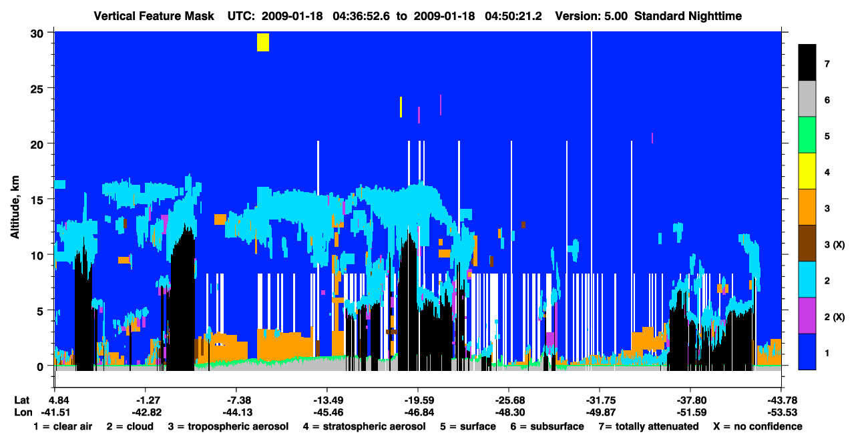This screenshot has width=868, height=445.
Task: Click the yellow stratospheric aerosol patch near 30 km
Action: click(263, 42)
